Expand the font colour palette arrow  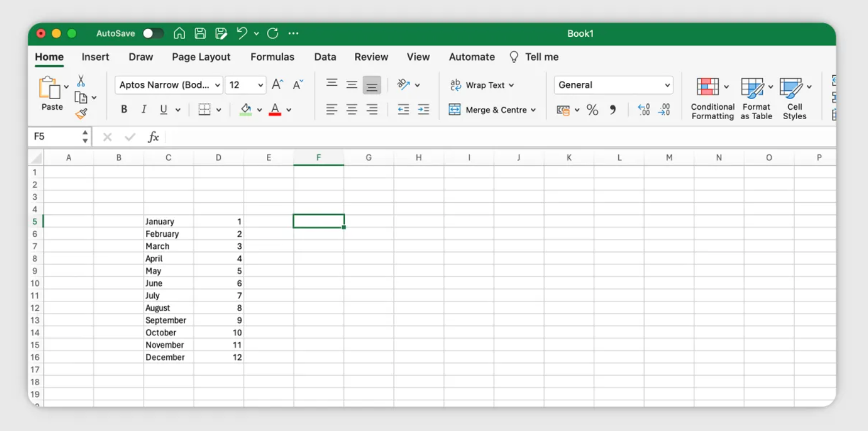pyautogui.click(x=289, y=110)
